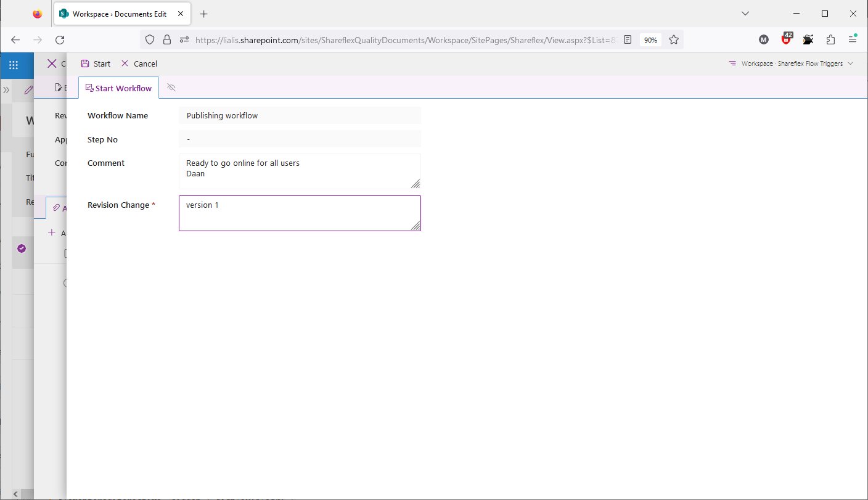Open the list all tabs dropdown
This screenshot has height=500, width=868.
[x=745, y=14]
